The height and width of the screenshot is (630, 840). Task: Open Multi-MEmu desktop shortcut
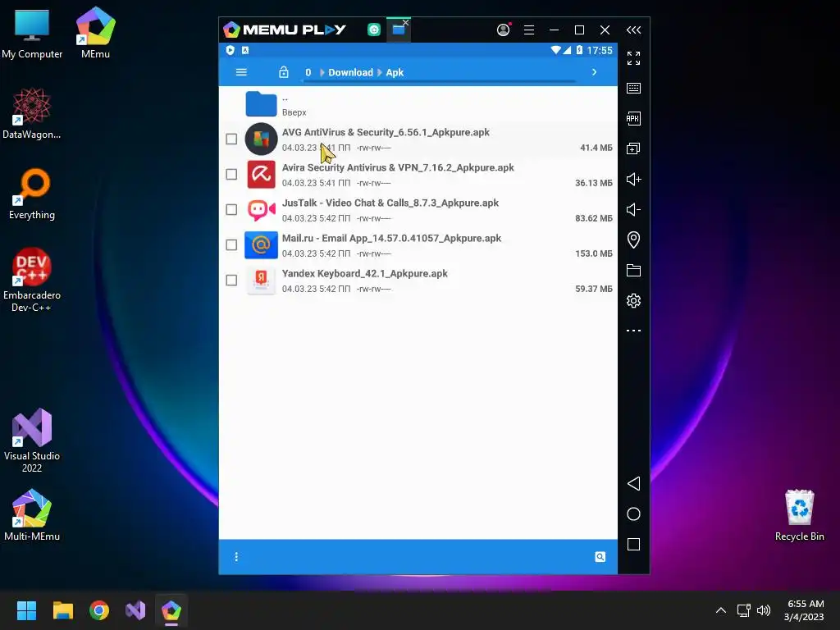click(32, 515)
